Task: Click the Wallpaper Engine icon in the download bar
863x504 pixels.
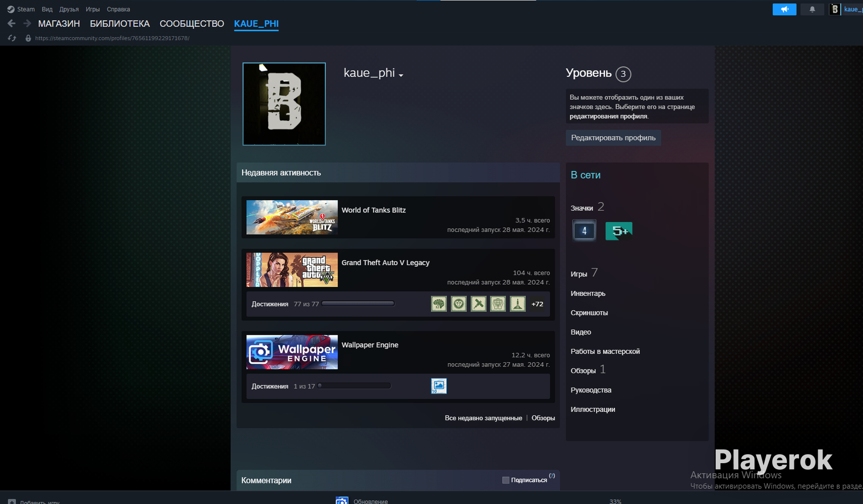Action: (342, 501)
